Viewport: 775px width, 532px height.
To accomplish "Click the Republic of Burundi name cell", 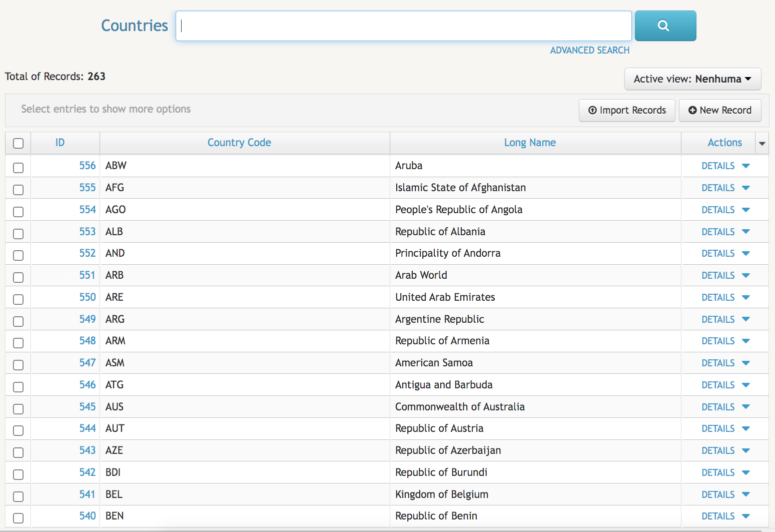I will [441, 472].
